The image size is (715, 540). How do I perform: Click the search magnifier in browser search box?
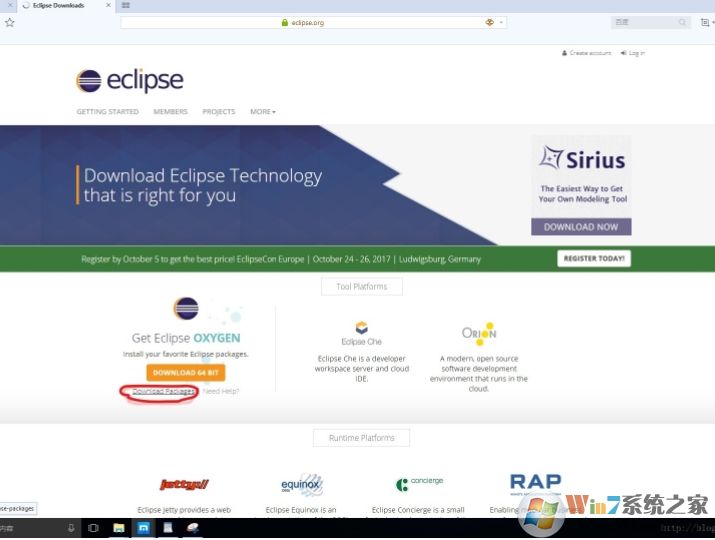[682, 22]
